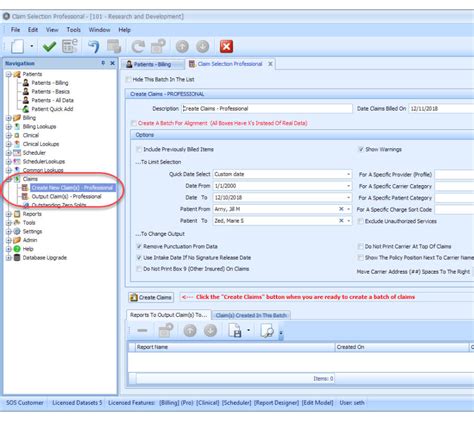
Task: Select Output Claim(s) - Professional item
Action: [66, 196]
